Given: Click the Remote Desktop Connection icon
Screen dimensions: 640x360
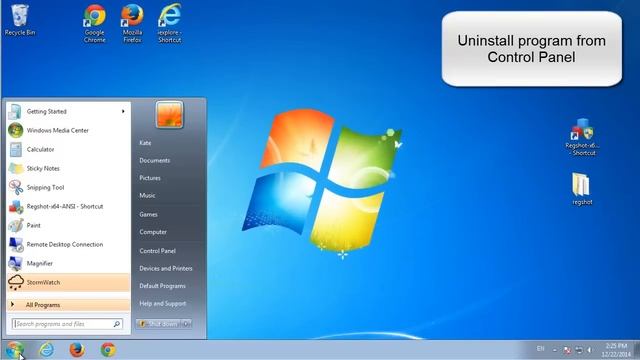Looking at the screenshot, I should click(x=16, y=244).
